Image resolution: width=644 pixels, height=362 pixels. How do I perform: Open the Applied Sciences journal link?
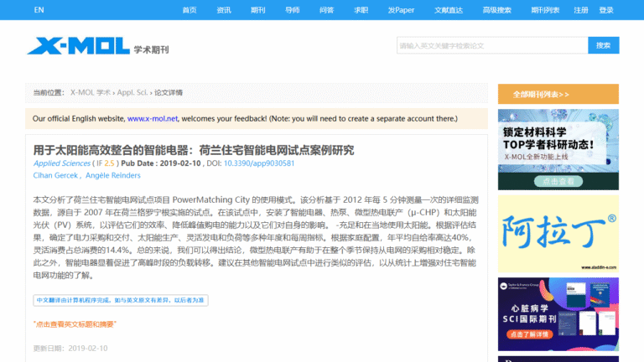pyautogui.click(x=61, y=163)
